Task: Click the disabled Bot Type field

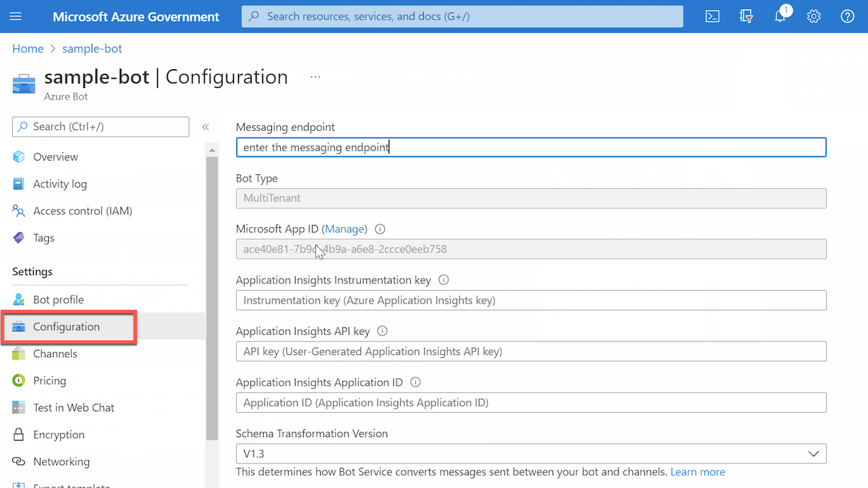Action: [531, 198]
